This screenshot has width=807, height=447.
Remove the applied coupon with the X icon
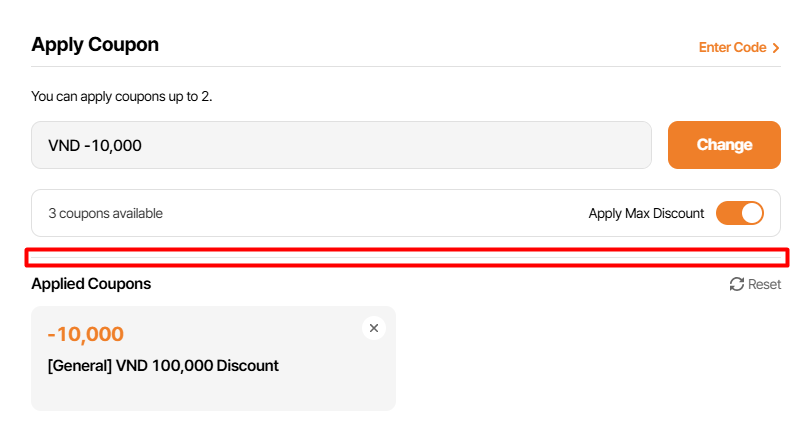tap(374, 328)
